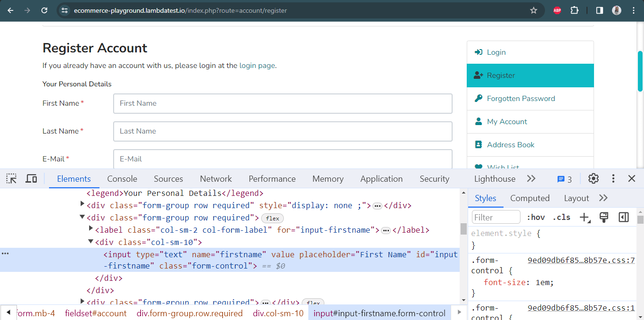Viewport: 644px width, 320px height.
Task: Switch to the Computed styles tab
Action: [x=530, y=198]
